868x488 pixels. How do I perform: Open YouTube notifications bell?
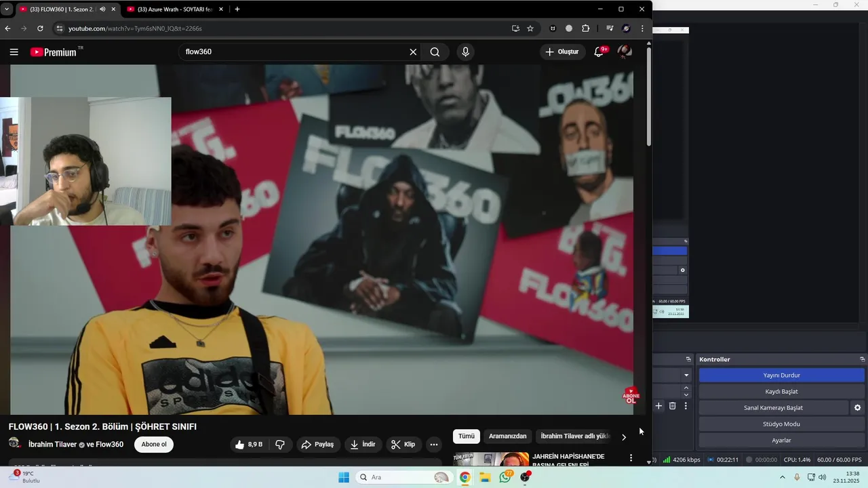click(x=599, y=52)
